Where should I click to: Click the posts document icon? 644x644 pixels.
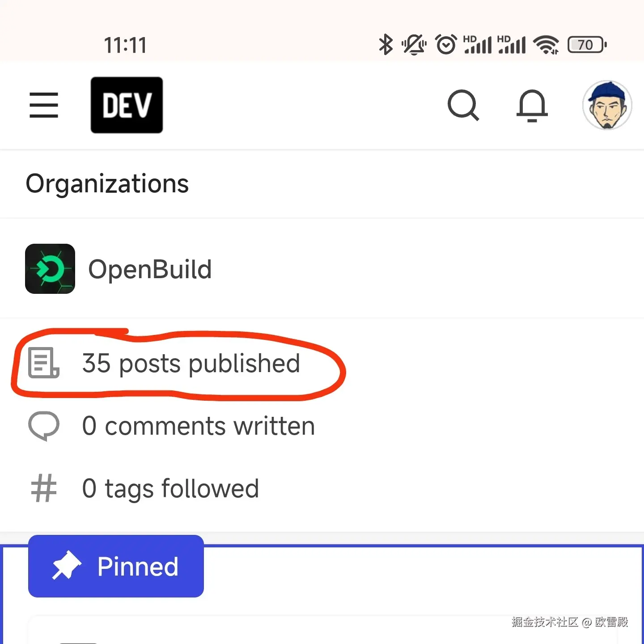[x=43, y=363]
